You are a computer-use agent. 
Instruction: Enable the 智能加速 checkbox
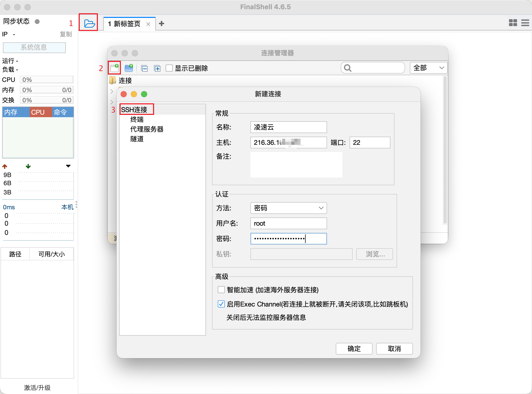(221, 290)
